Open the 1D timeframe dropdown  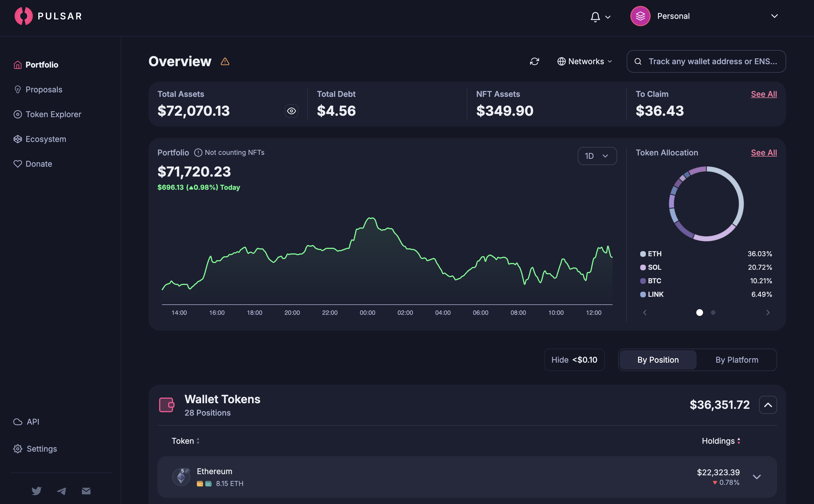(x=597, y=156)
